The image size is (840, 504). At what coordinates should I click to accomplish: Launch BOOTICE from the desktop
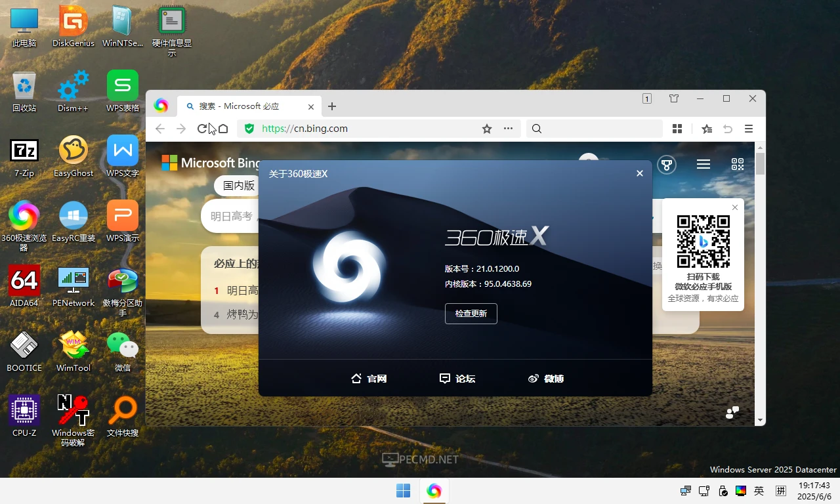point(24,351)
